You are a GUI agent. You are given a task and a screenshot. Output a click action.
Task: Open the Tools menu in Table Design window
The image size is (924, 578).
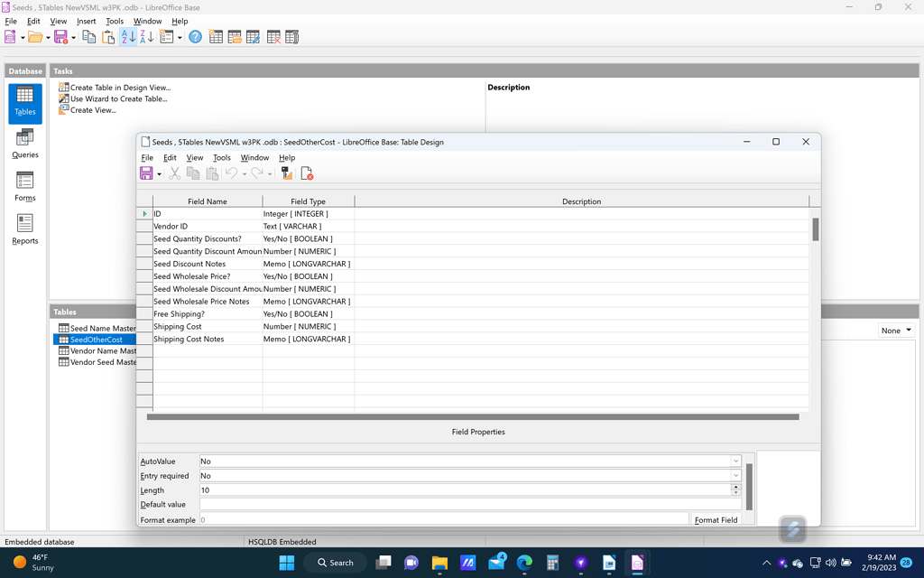coord(221,157)
